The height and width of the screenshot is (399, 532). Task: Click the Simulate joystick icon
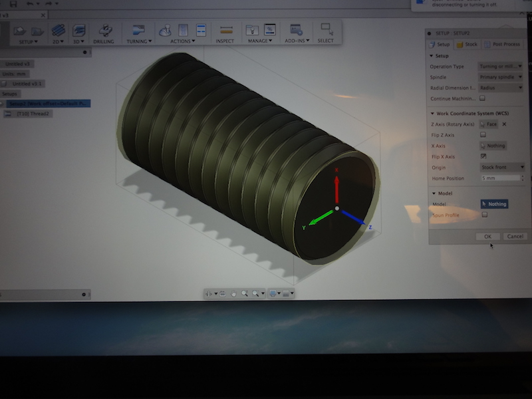coord(165,30)
